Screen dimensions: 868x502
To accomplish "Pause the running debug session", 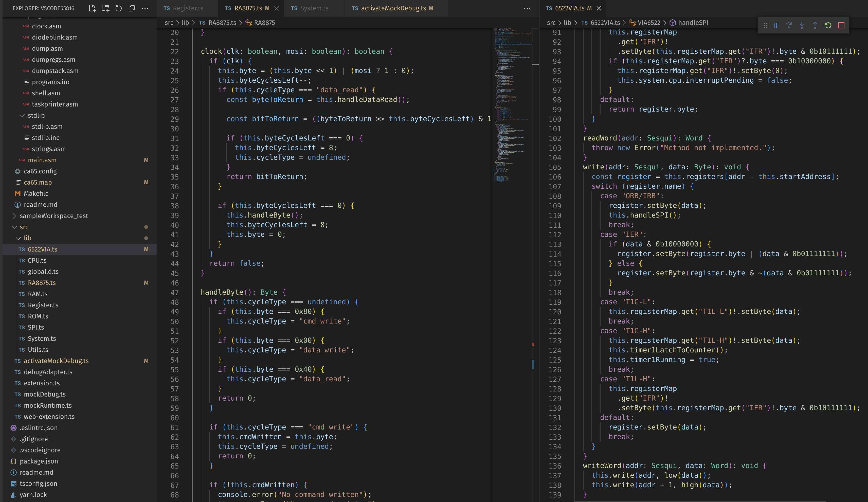I will (x=775, y=25).
